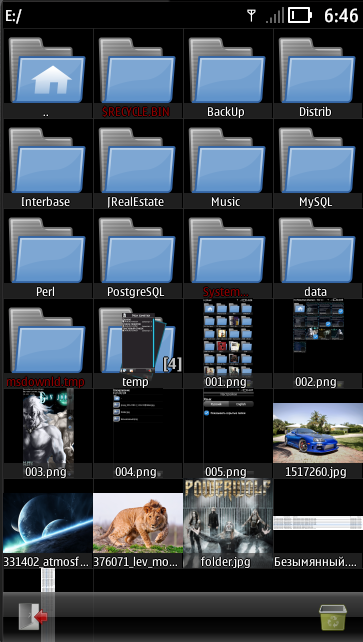Click the green recycle bin icon

[x=333, y=616]
